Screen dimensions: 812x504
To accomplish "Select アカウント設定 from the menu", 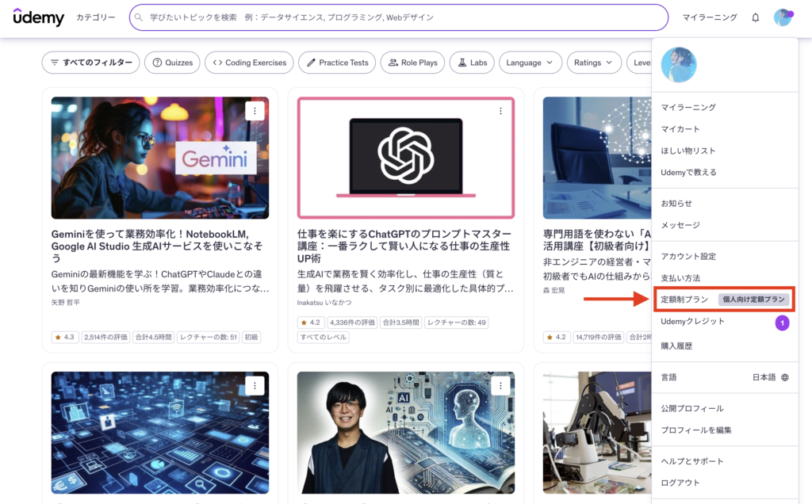I will [688, 257].
